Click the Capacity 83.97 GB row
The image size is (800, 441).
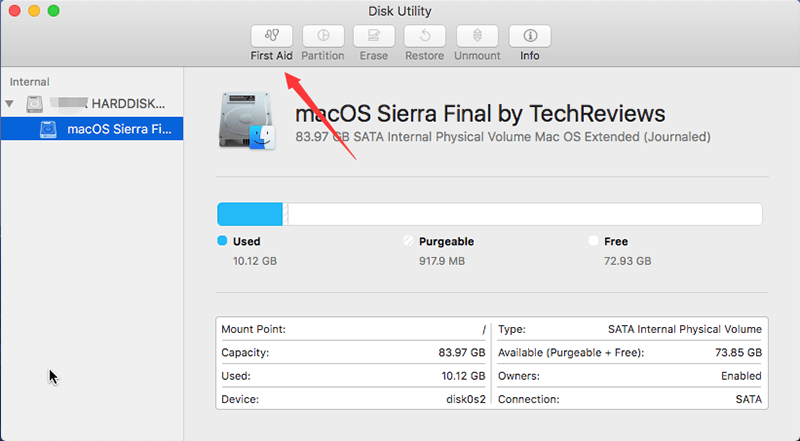pyautogui.click(x=353, y=352)
